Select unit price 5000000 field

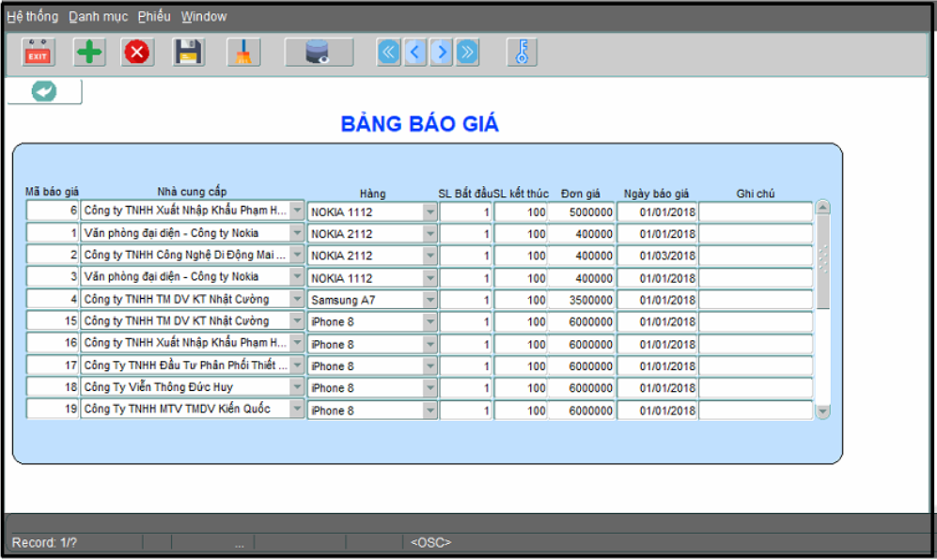[582, 212]
